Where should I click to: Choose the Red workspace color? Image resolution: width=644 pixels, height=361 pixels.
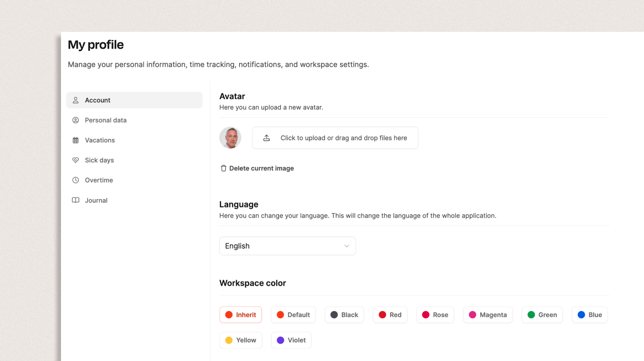click(390, 315)
